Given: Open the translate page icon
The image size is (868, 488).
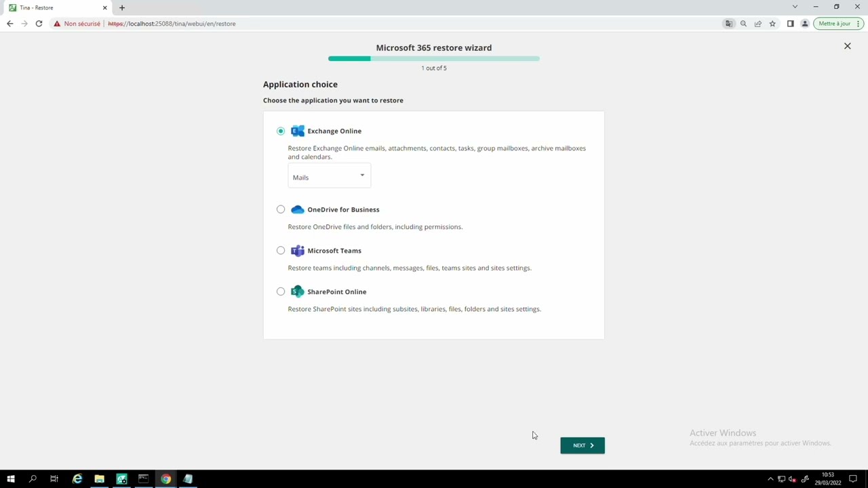Looking at the screenshot, I should [x=729, y=24].
